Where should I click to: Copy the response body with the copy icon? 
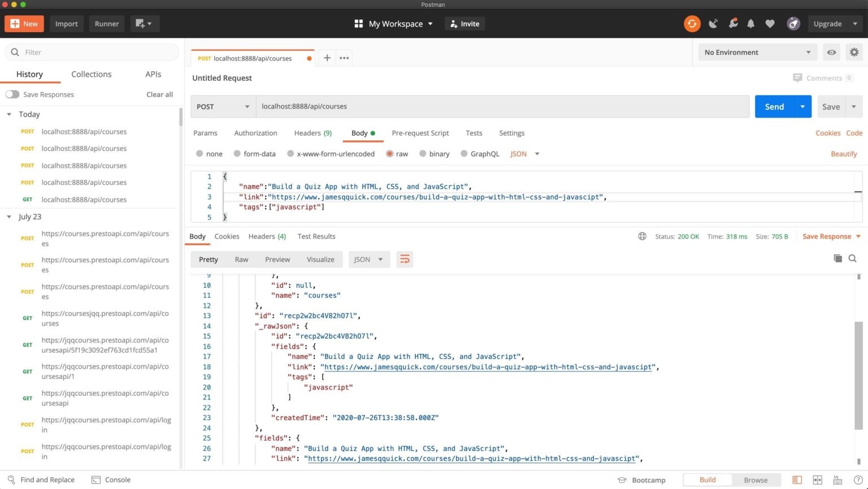point(838,258)
